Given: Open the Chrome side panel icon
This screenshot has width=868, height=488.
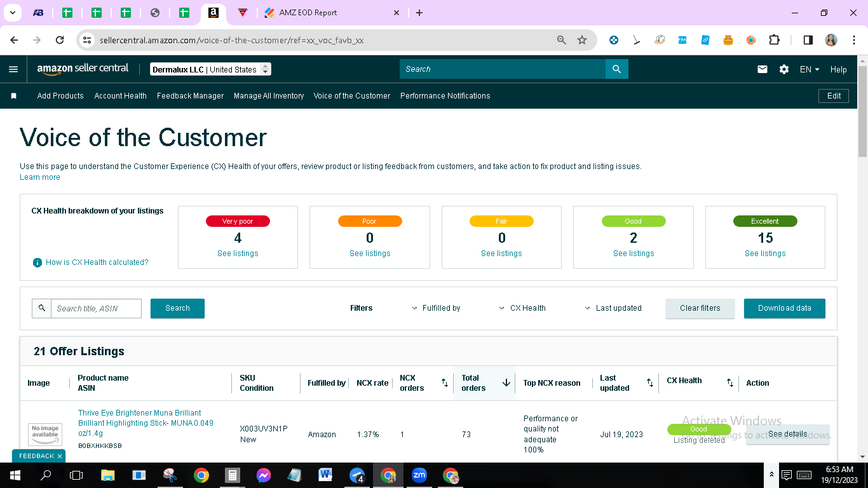Looking at the screenshot, I should pos(808,40).
